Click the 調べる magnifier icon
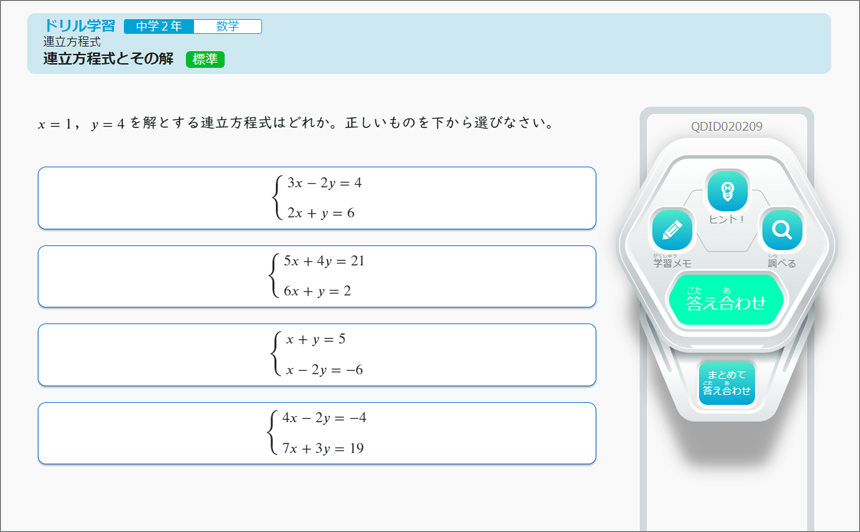 (782, 230)
